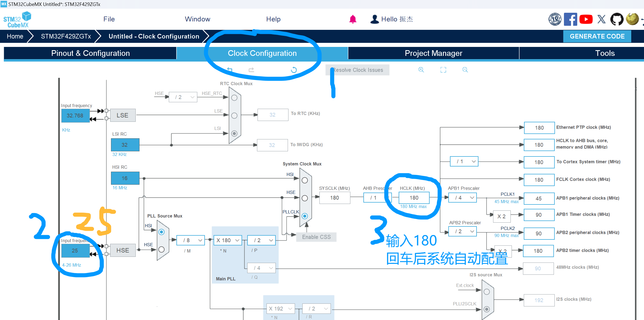644x320 pixels.
Task: Click the I2S clocks value 192
Action: 539,300
